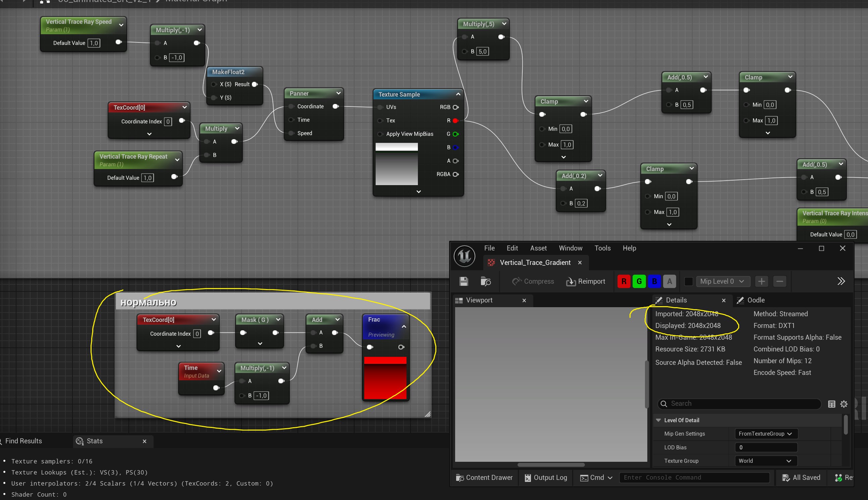Click the zoom out minus icon
Screen dimensions: 868x500
click(779, 281)
